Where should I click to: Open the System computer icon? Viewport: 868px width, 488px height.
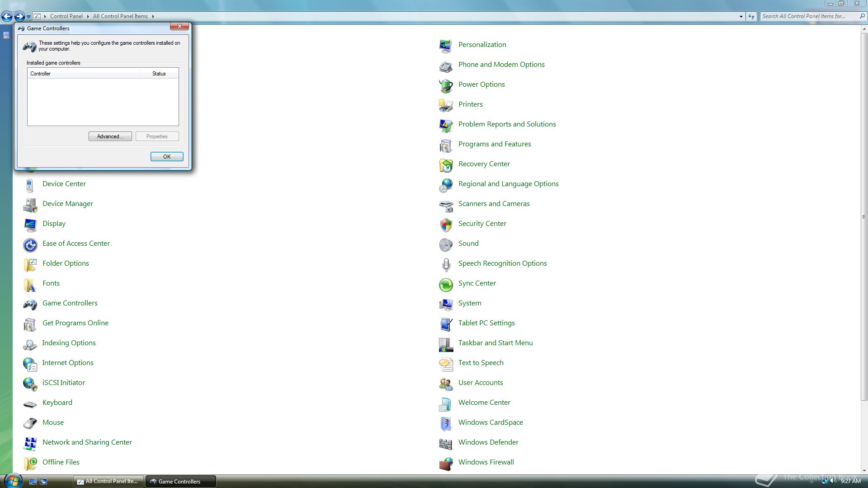[446, 304]
